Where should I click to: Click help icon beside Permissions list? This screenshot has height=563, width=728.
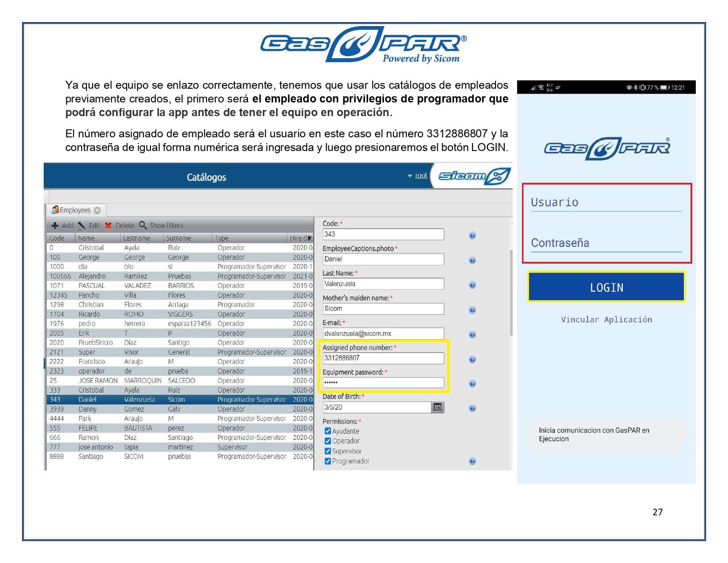(472, 461)
